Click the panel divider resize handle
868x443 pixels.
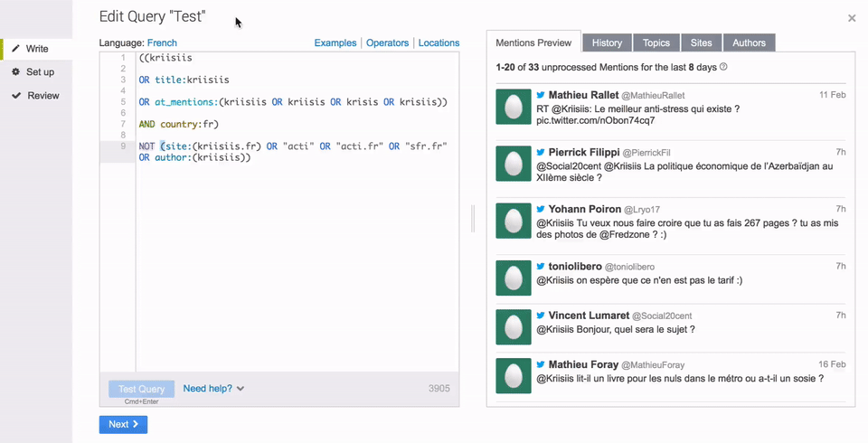click(473, 219)
